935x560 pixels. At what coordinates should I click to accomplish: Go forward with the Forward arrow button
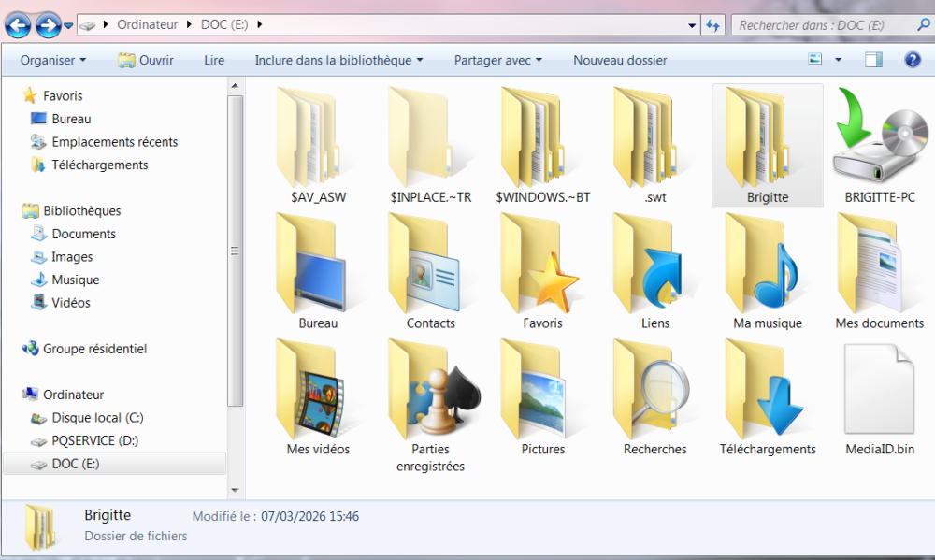click(x=49, y=25)
